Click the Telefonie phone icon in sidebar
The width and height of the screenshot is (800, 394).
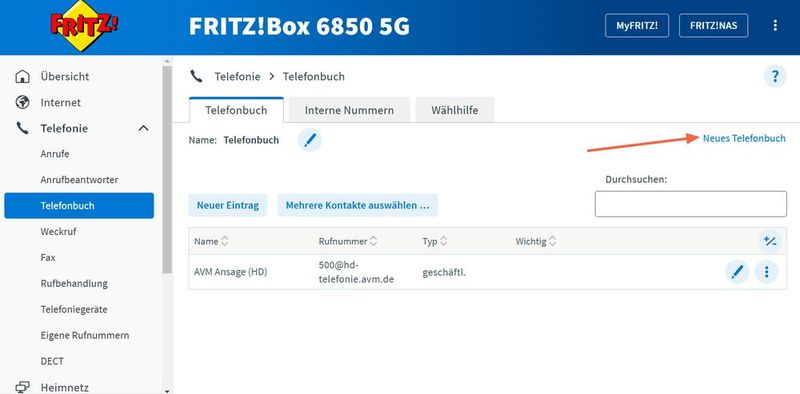pos(22,128)
